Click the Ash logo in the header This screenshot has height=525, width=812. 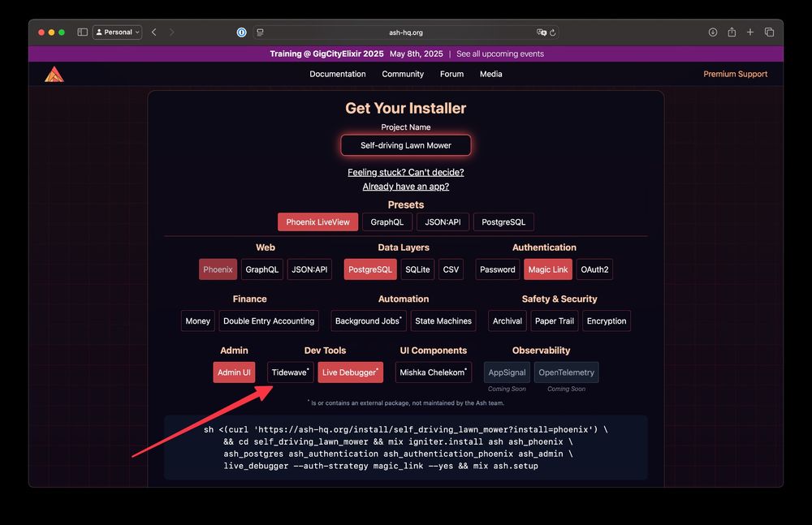(54, 74)
